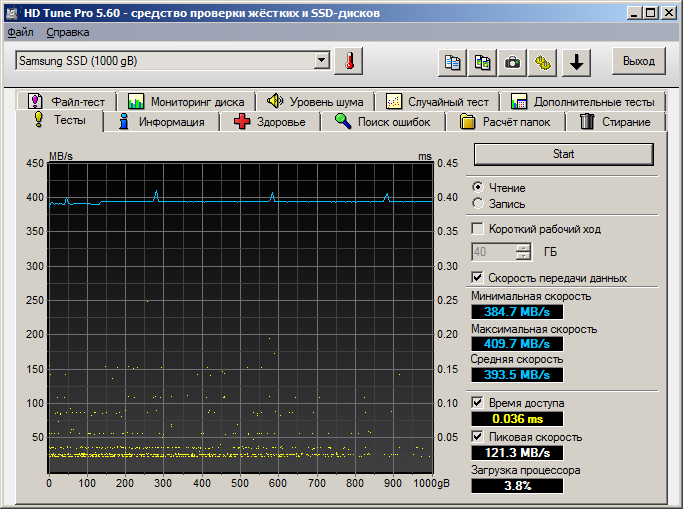Viewport: 683px width, 509px height.
Task: Open the Поиск ошибок tab
Action: click(382, 122)
